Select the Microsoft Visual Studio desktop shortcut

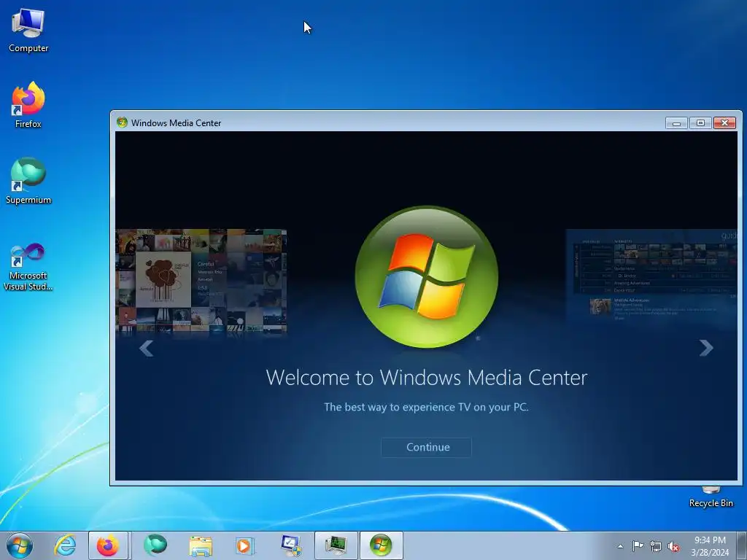coord(28,267)
